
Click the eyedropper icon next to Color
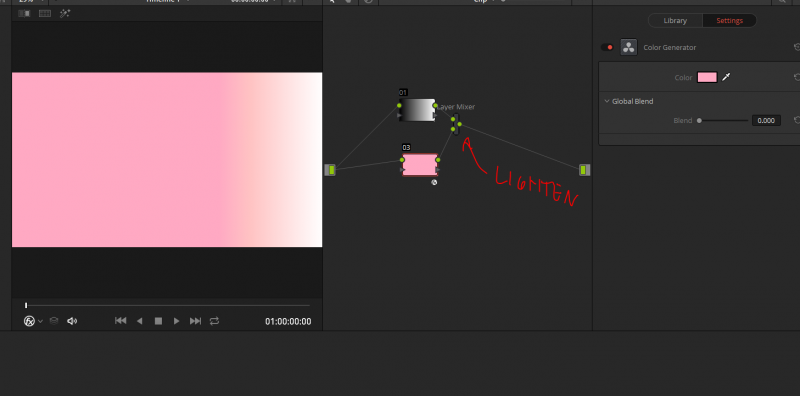726,77
